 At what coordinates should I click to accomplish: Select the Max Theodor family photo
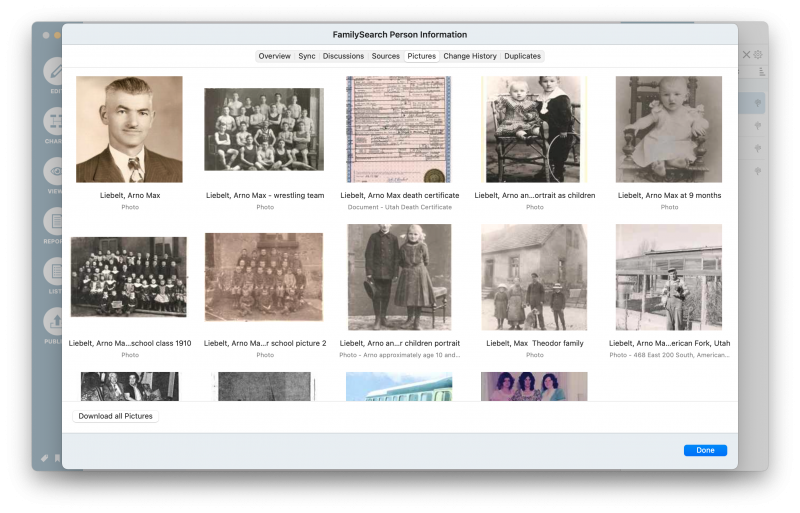[x=534, y=277]
